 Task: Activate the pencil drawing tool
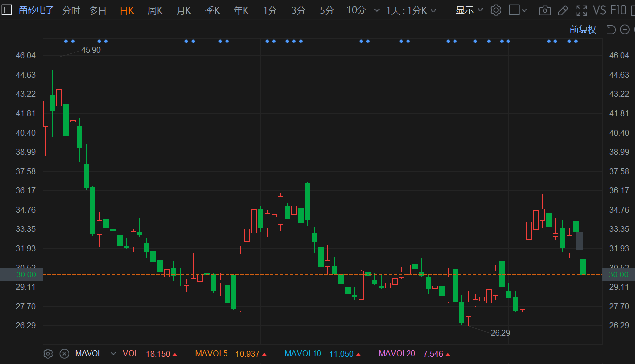[563, 10]
